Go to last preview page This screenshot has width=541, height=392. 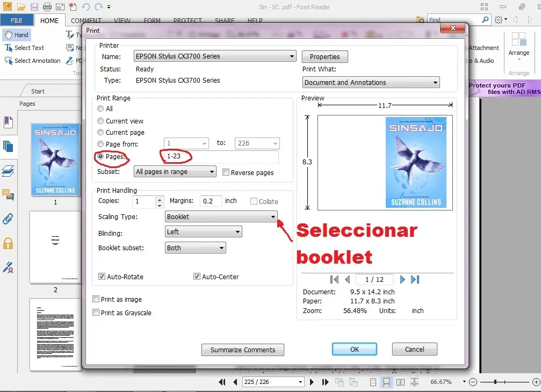(415, 279)
